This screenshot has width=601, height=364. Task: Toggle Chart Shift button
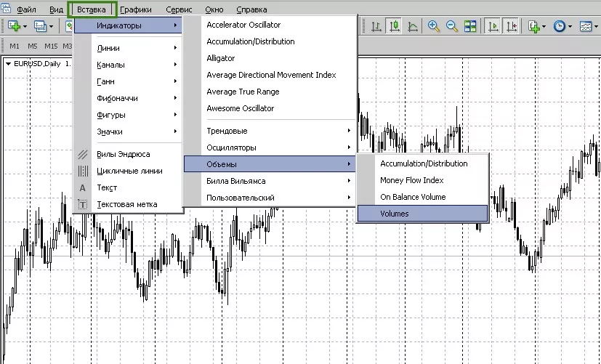point(512,26)
